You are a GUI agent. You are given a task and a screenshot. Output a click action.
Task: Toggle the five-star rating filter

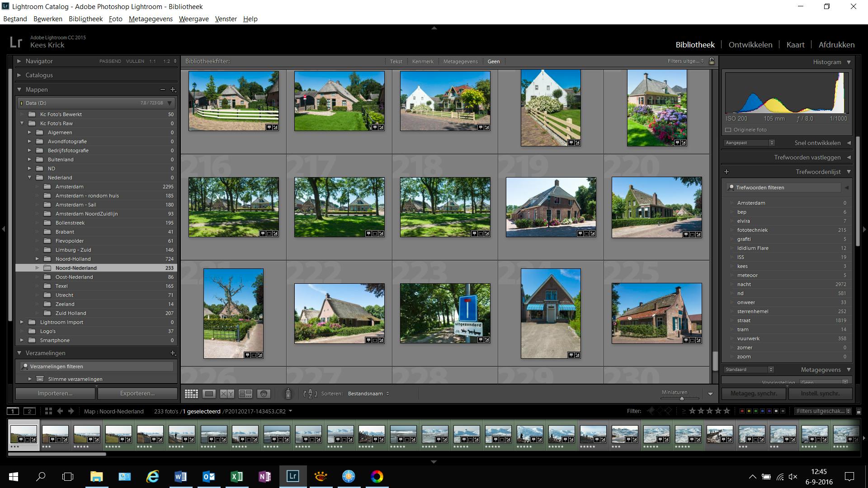(x=726, y=411)
